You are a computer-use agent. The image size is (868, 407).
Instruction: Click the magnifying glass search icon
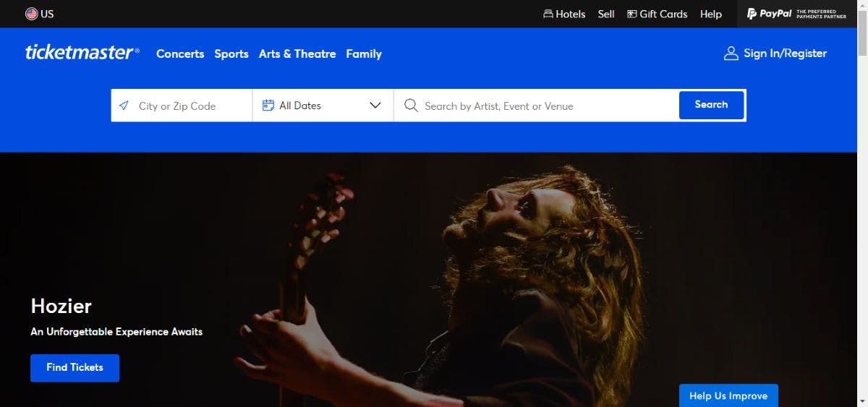click(x=411, y=106)
